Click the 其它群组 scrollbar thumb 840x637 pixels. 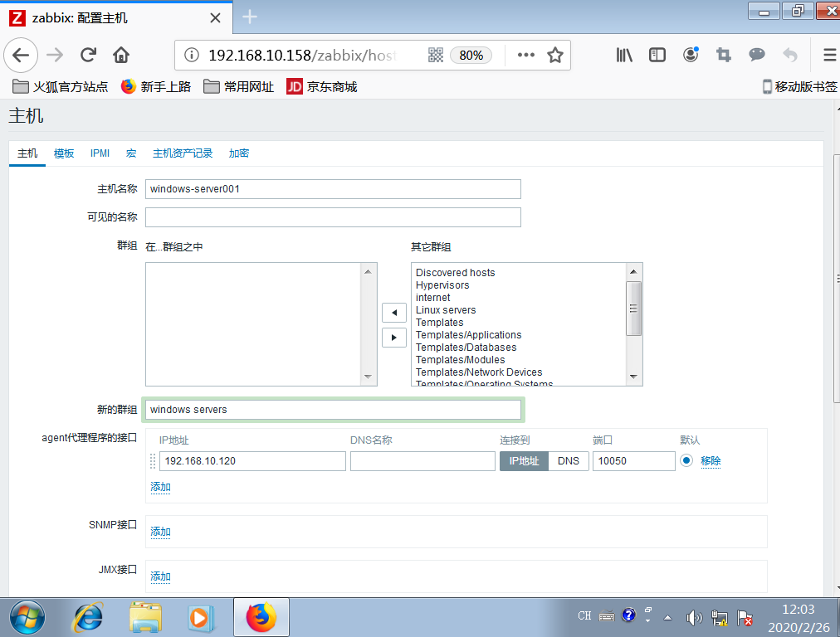633,309
